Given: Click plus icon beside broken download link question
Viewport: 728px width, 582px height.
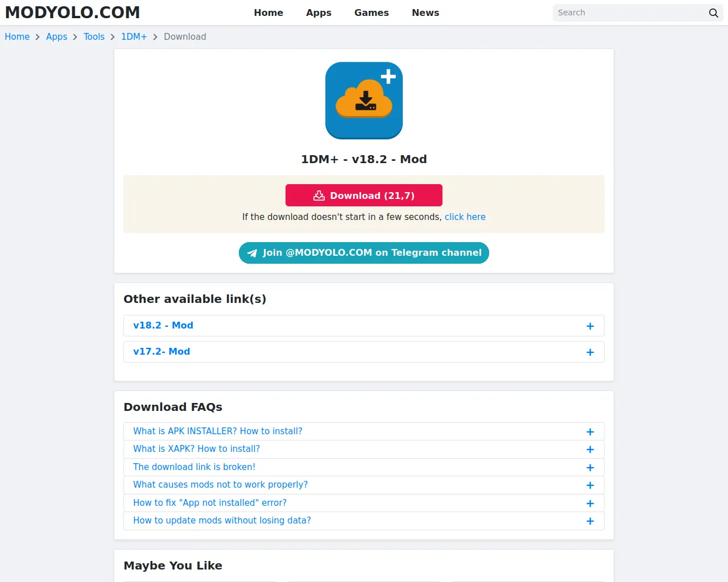Looking at the screenshot, I should pyautogui.click(x=590, y=468).
